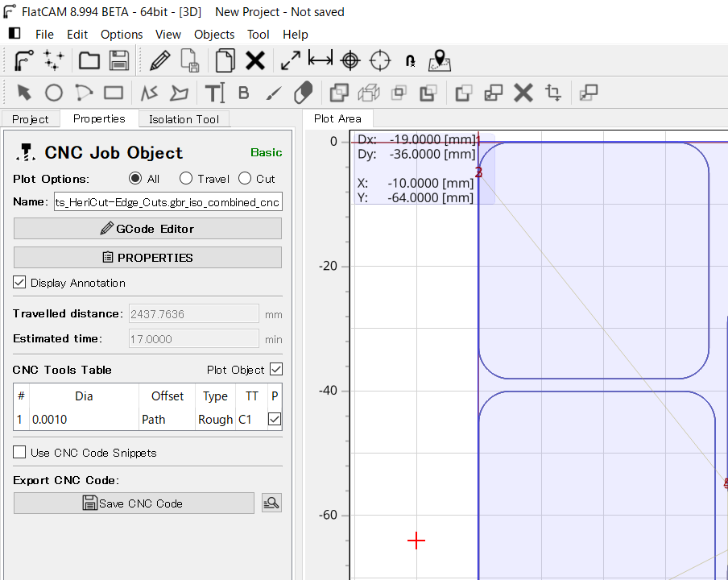Switch to the Properties tab
This screenshot has height=580, width=728.
pyautogui.click(x=99, y=119)
